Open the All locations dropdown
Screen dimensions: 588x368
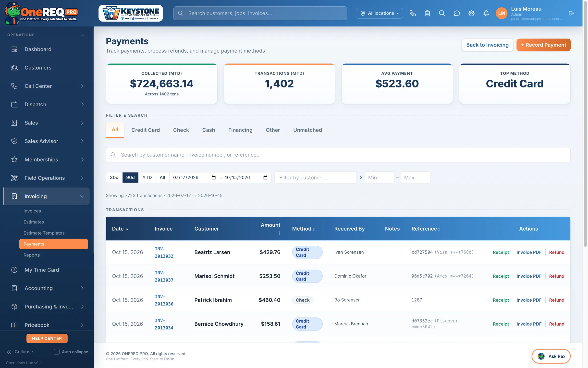point(379,13)
